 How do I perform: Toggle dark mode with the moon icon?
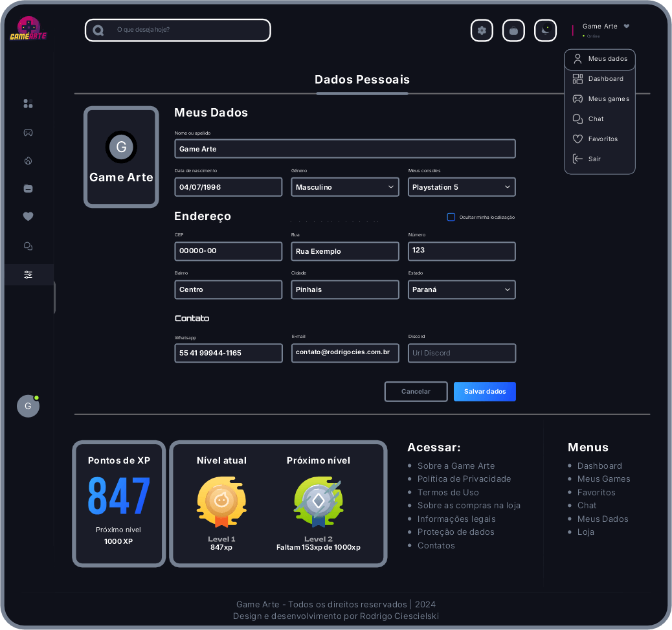pos(545,30)
